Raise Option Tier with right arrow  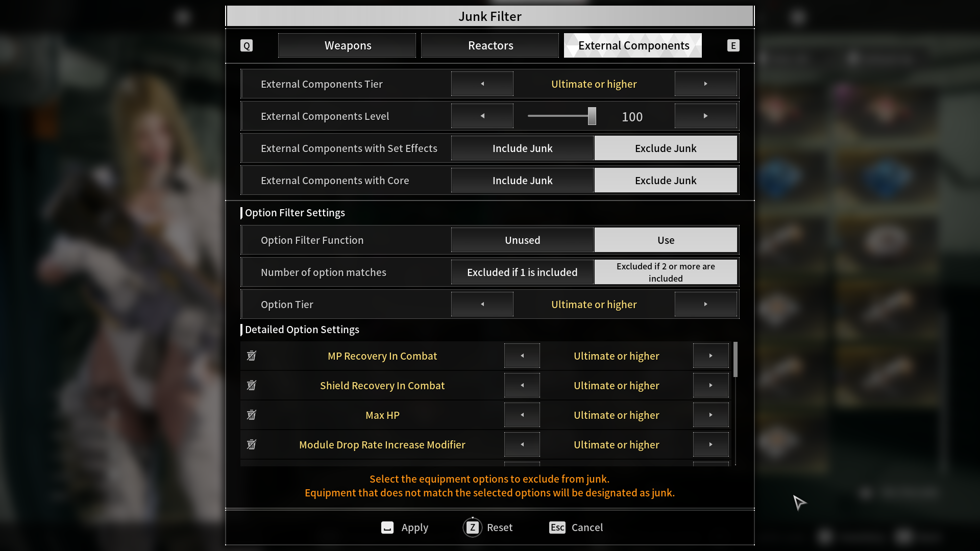pyautogui.click(x=706, y=304)
